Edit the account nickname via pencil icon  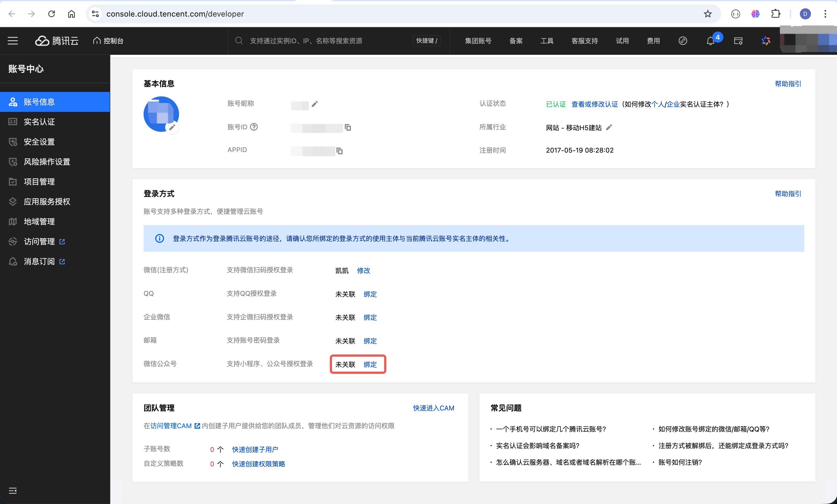[315, 104]
